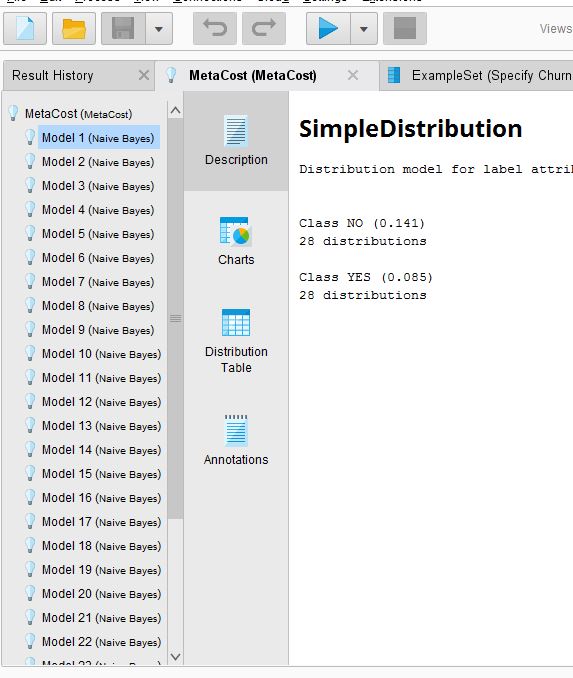573x678 pixels.
Task: Select Model 10 (Naive Bayes)
Action: [102, 354]
